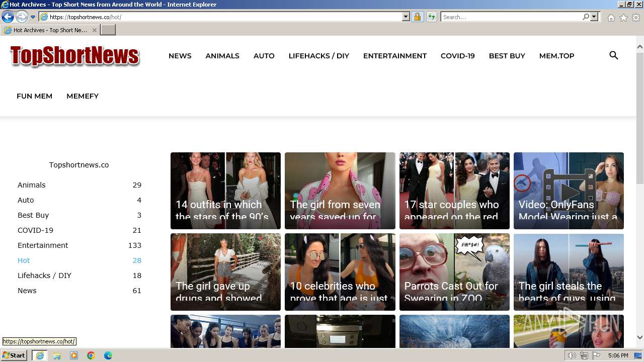The height and width of the screenshot is (362, 644).
Task: Open 'The girl steals the hearts' article
Action: pos(569,272)
